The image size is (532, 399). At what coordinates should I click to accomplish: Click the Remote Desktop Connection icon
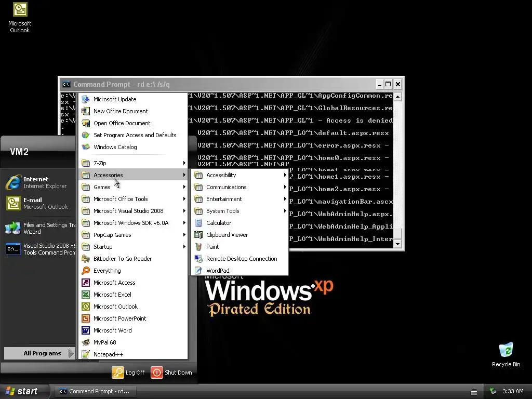198,259
